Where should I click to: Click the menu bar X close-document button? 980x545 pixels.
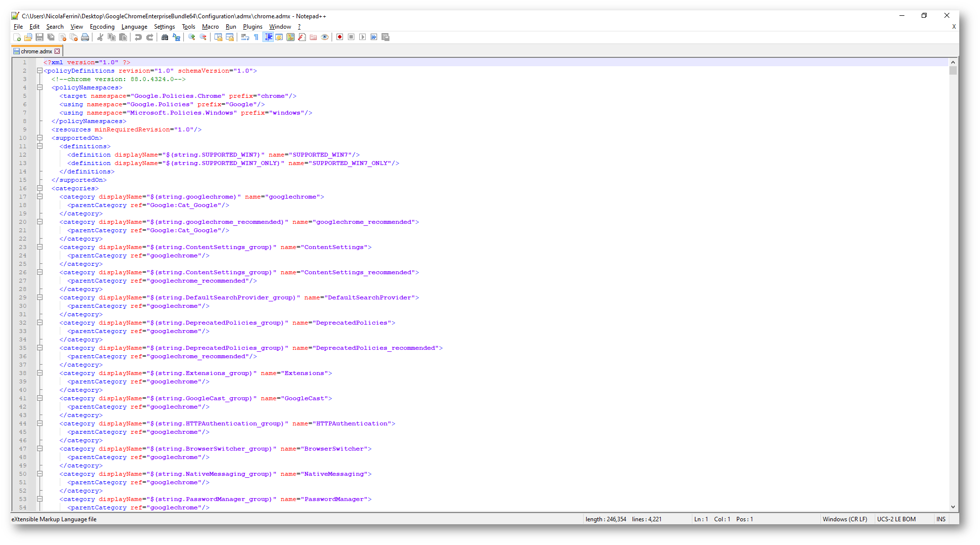pyautogui.click(x=954, y=27)
